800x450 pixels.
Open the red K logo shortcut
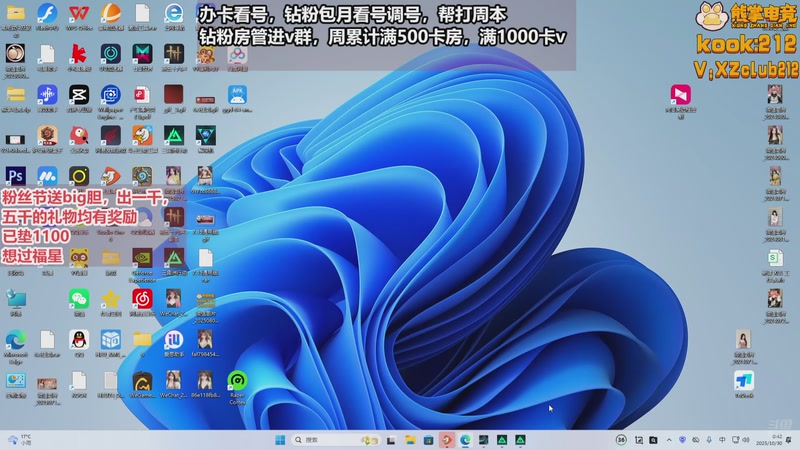[79, 54]
